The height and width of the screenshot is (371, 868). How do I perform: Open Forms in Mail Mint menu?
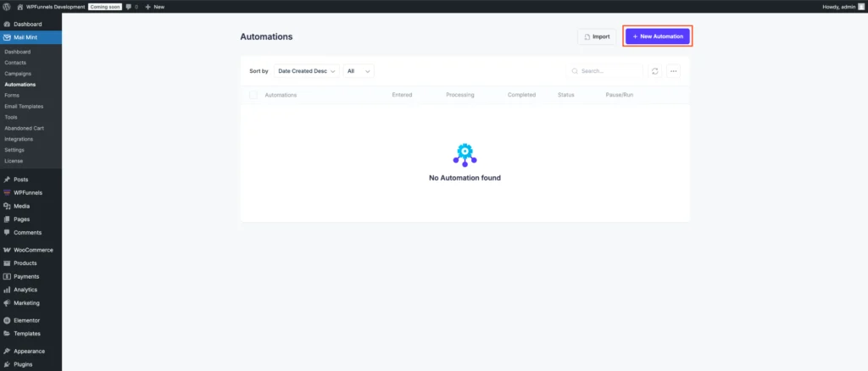12,95
